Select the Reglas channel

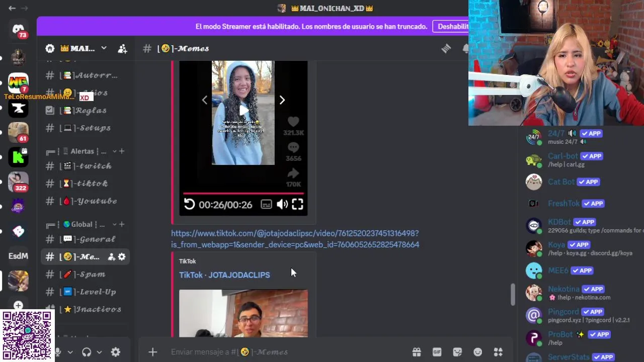click(x=85, y=110)
